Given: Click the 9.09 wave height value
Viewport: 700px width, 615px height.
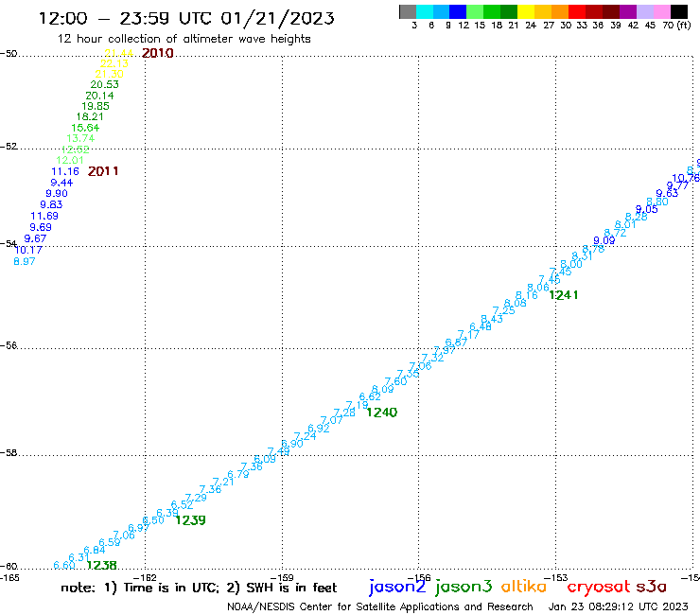Looking at the screenshot, I should coord(604,240).
